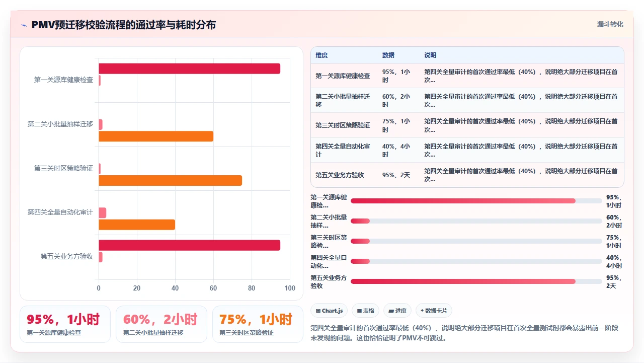Viewport: 644px width, 363px height.
Task: Open the 75%，1小时 data card
Action: coord(258,324)
